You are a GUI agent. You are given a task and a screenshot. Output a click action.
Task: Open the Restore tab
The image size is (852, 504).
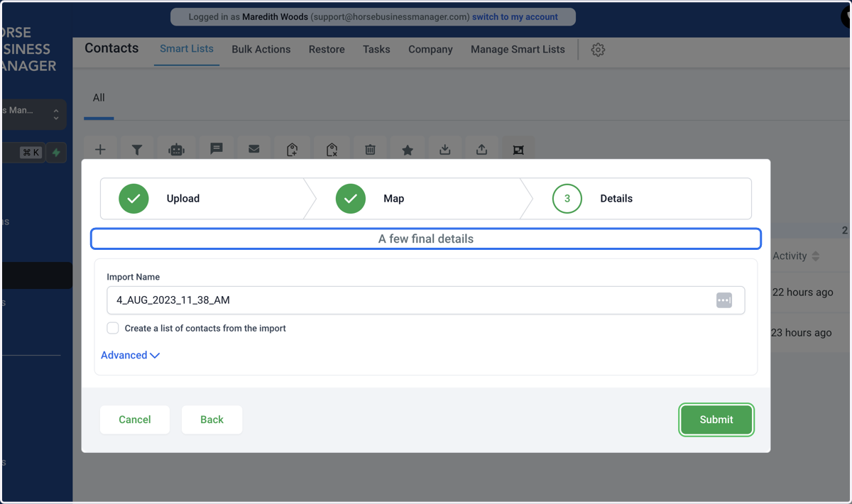[327, 50]
